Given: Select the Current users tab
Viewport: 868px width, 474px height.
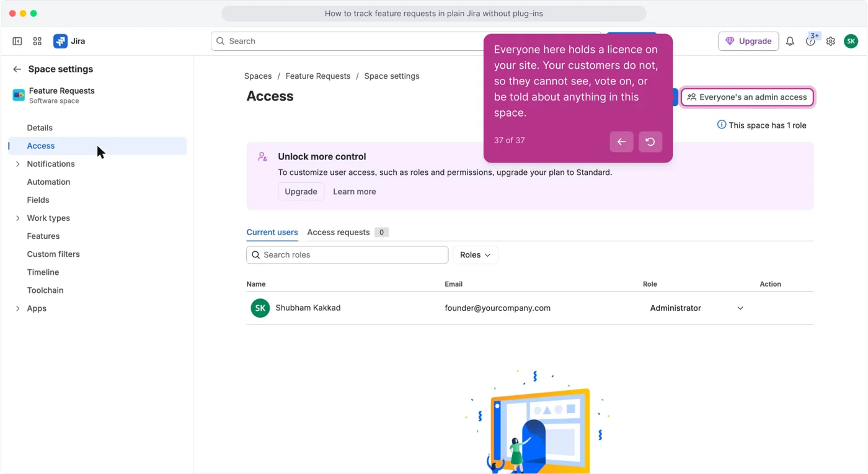Looking at the screenshot, I should coord(272,233).
